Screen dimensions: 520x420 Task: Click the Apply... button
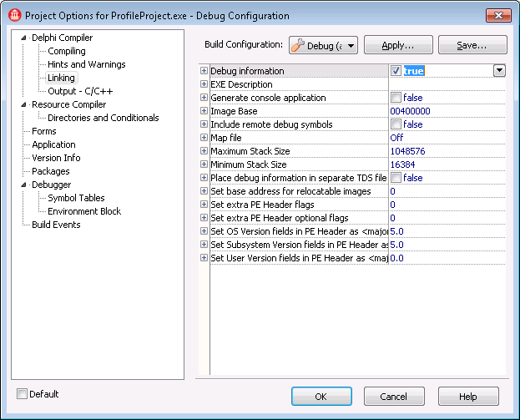398,45
